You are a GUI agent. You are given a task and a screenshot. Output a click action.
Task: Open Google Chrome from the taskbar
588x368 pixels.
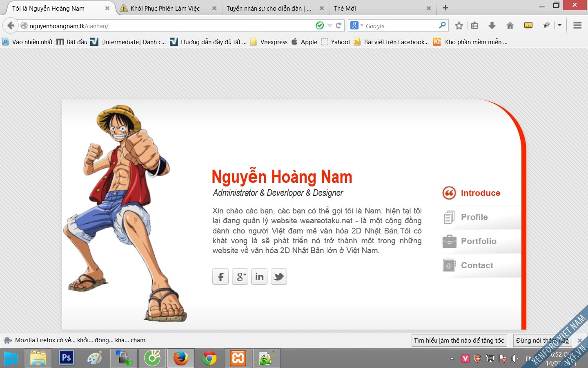pos(209,359)
